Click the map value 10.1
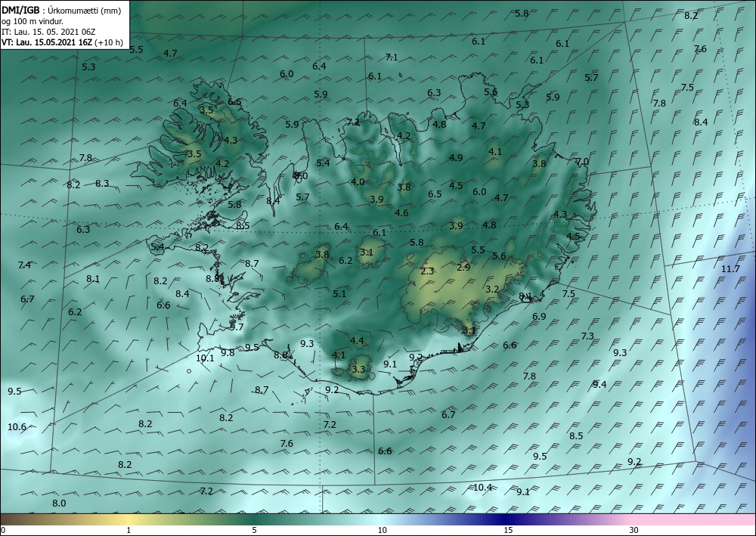The width and height of the screenshot is (756, 536). pos(205,358)
